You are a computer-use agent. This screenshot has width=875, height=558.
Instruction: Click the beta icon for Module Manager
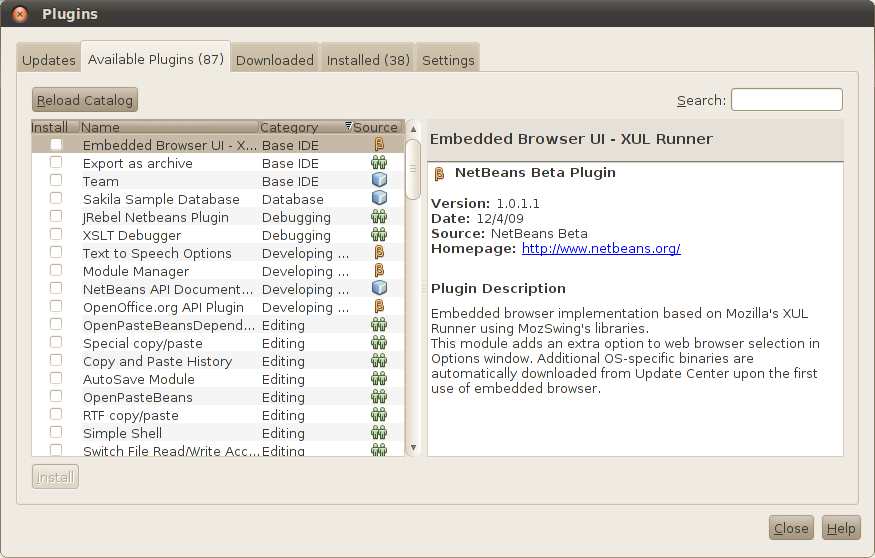(x=379, y=271)
